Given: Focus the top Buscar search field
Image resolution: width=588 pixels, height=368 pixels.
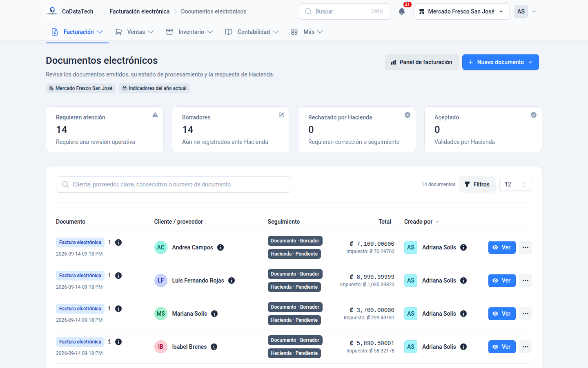Looking at the screenshot, I should [x=345, y=11].
